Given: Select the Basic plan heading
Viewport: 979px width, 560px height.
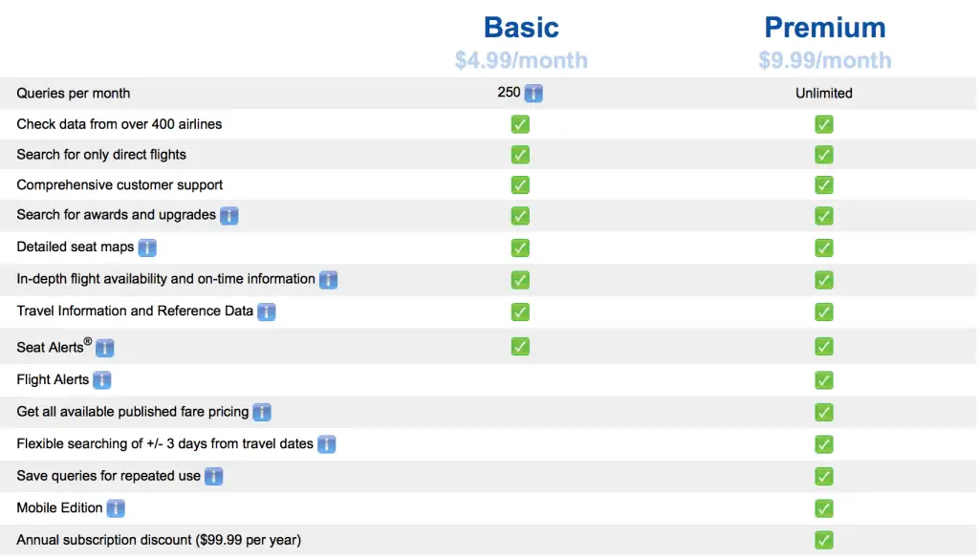Looking at the screenshot, I should click(521, 28).
